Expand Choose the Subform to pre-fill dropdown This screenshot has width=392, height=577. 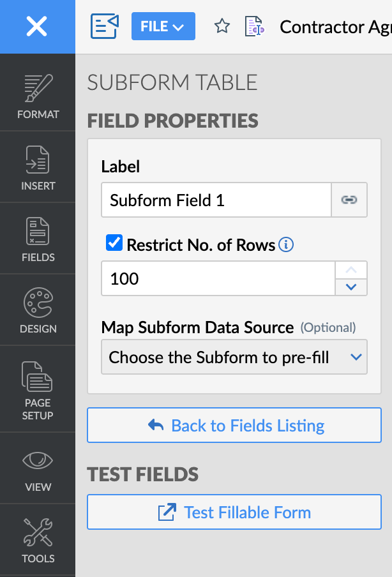234,357
